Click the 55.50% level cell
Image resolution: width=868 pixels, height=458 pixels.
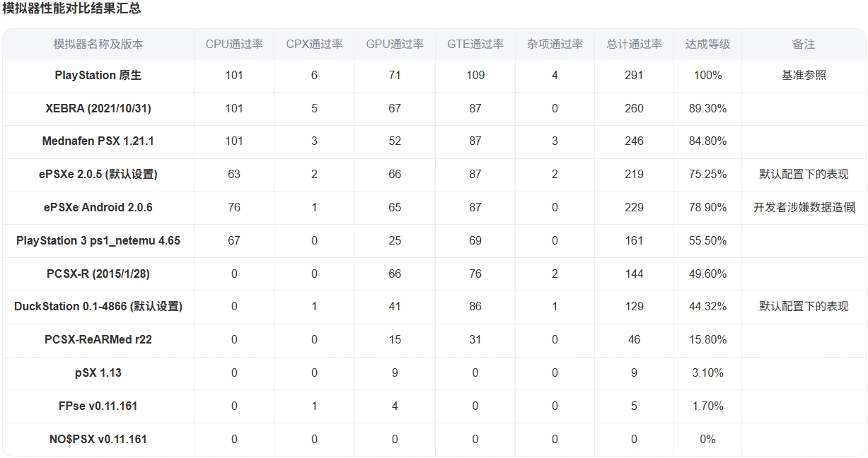pos(707,240)
